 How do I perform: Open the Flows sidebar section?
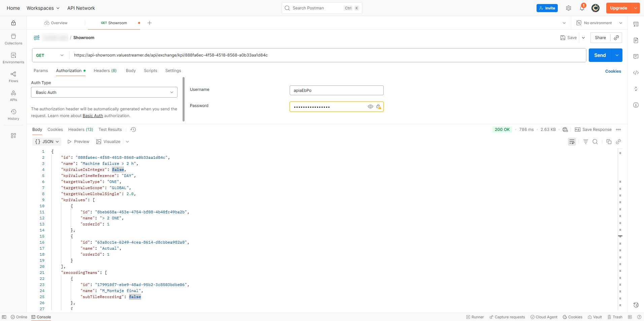coord(13,77)
